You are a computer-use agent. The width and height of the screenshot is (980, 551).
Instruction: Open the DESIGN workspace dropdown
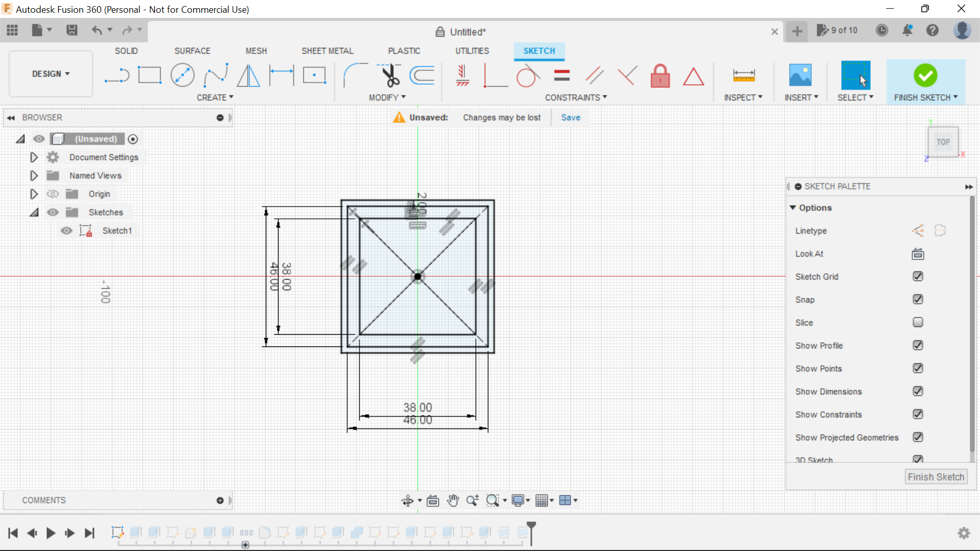51,74
